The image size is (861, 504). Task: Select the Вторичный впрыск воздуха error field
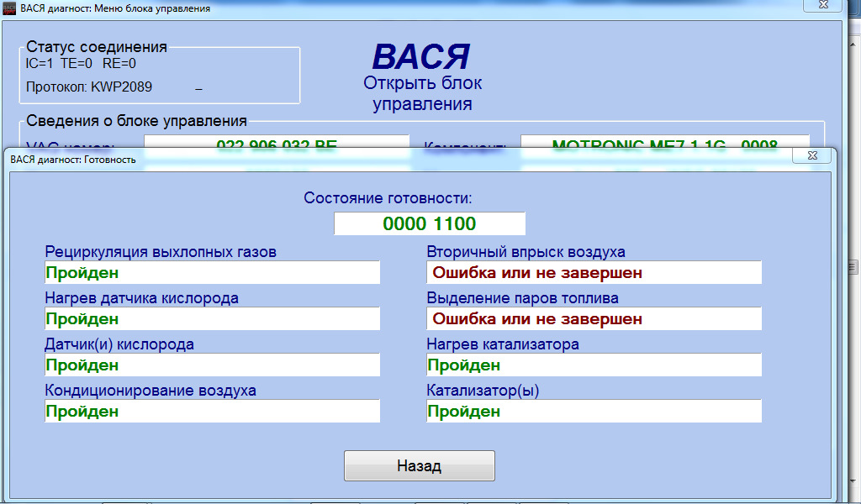click(594, 273)
